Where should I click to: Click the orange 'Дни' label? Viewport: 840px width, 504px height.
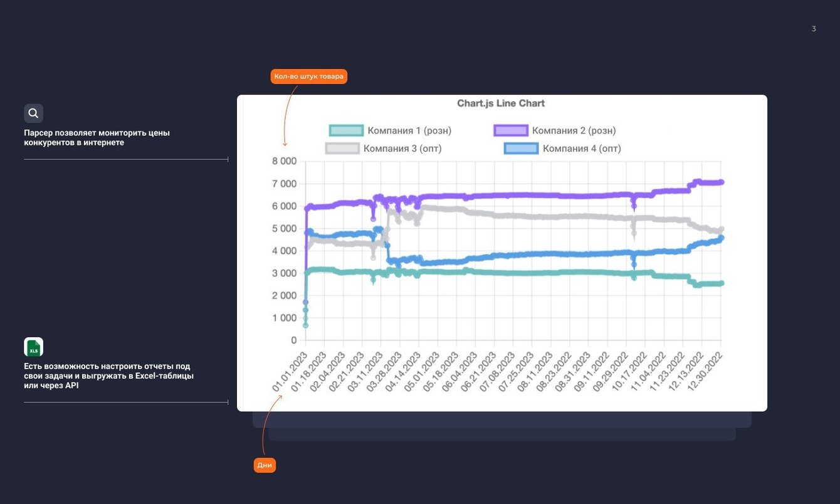(265, 465)
